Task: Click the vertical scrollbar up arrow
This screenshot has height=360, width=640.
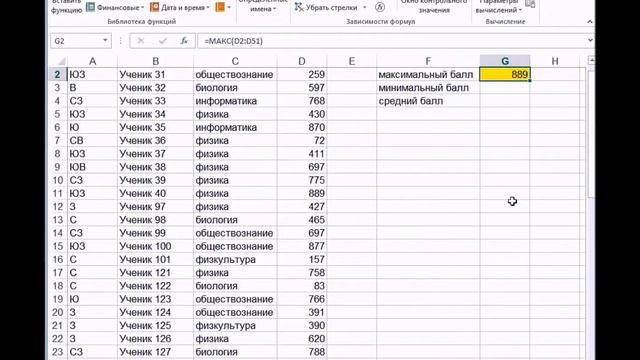Action: pos(591,60)
